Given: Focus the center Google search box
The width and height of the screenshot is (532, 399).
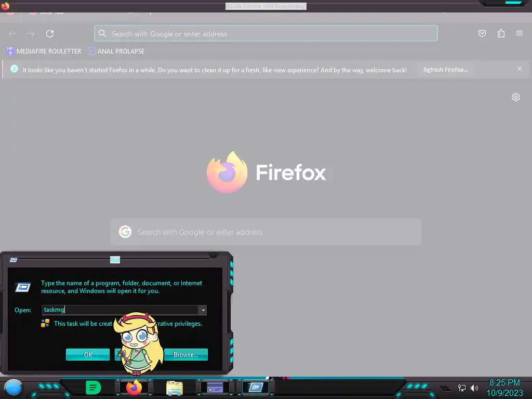Looking at the screenshot, I should coord(266,232).
